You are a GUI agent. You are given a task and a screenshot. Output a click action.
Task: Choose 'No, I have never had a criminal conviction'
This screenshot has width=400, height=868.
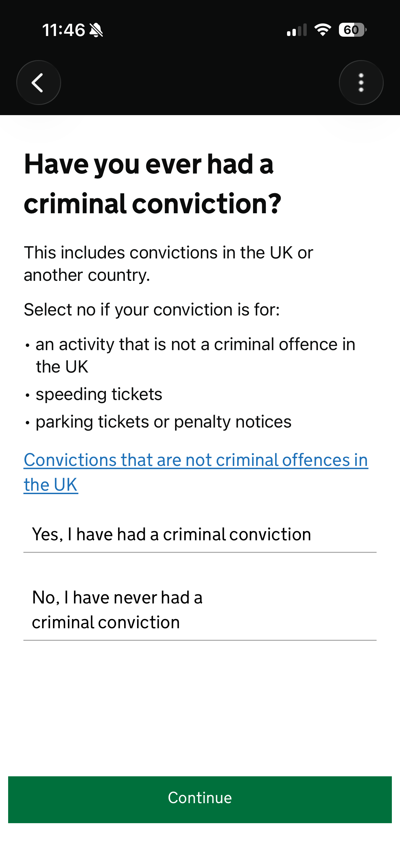[117, 610]
